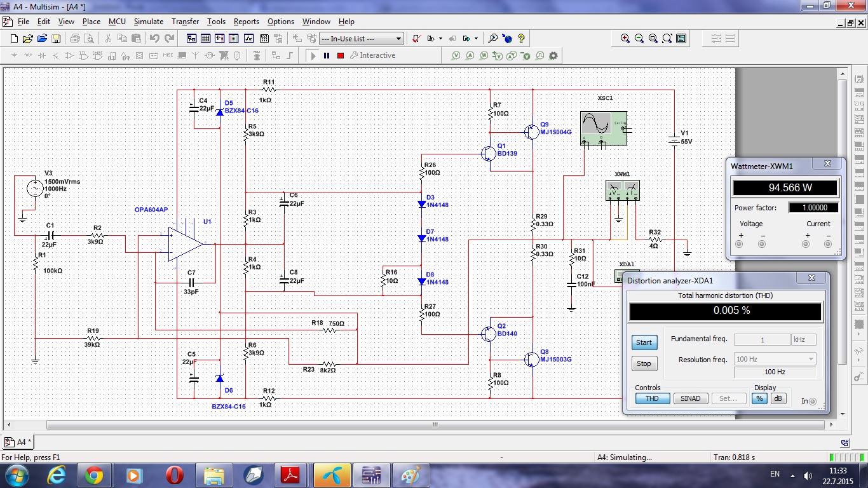Open the MISC components group
The height and width of the screenshot is (488, 868).
point(168,55)
